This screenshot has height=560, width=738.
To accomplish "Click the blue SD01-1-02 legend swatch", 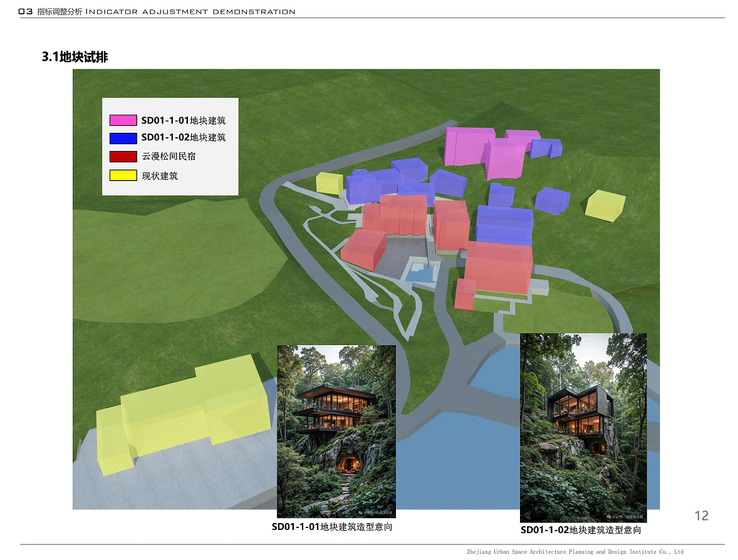I will click(x=123, y=138).
